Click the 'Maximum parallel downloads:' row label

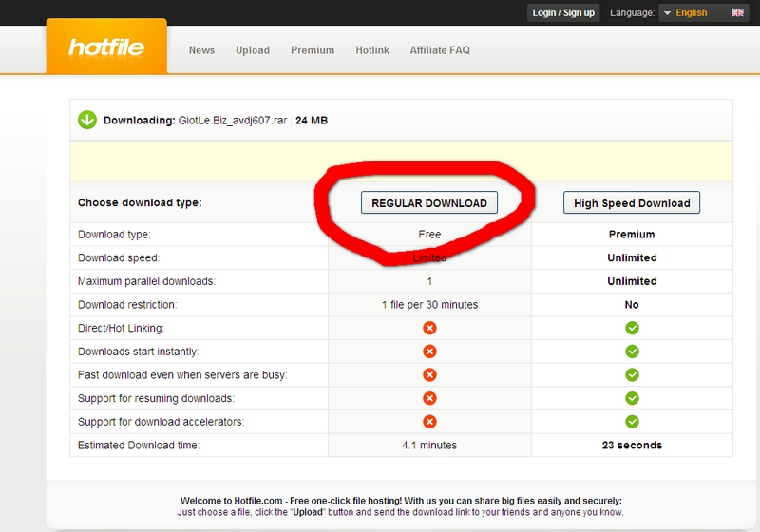[x=146, y=281]
